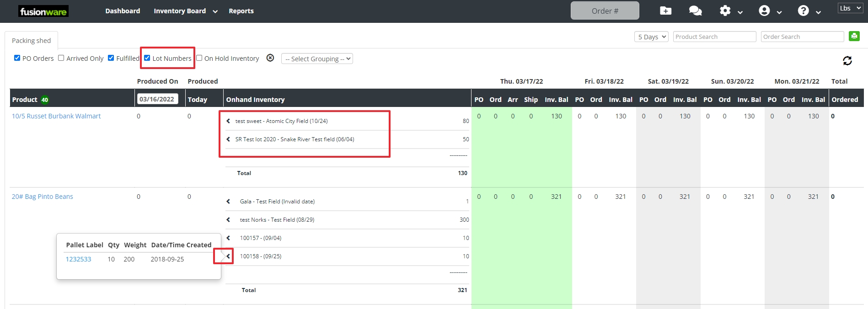This screenshot has height=309, width=868.
Task: Enable the Arrived Only checkbox
Action: click(x=61, y=58)
